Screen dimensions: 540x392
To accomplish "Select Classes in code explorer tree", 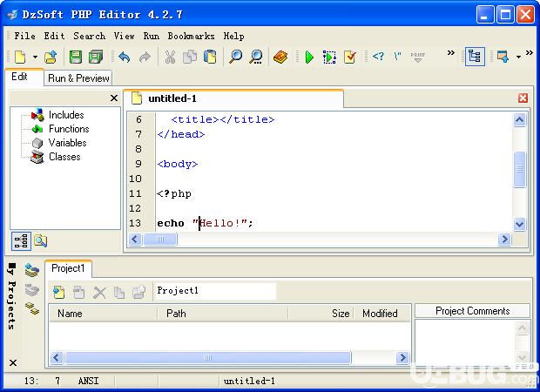I will [64, 157].
